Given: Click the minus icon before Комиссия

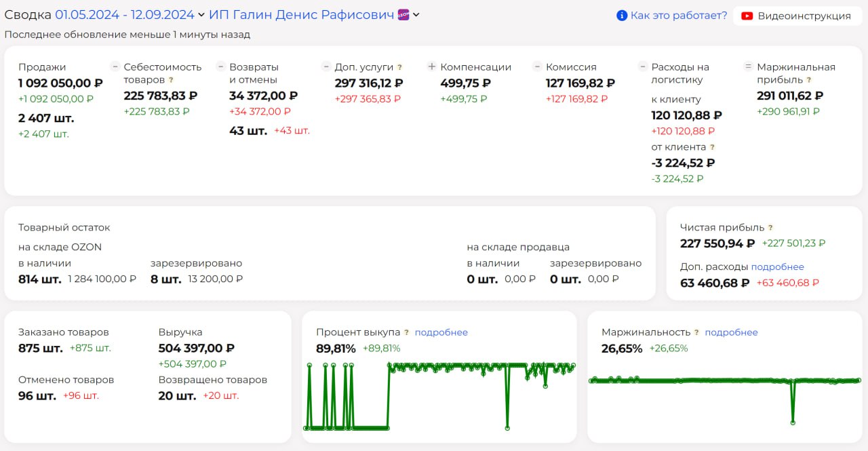Looking at the screenshot, I should point(537,66).
